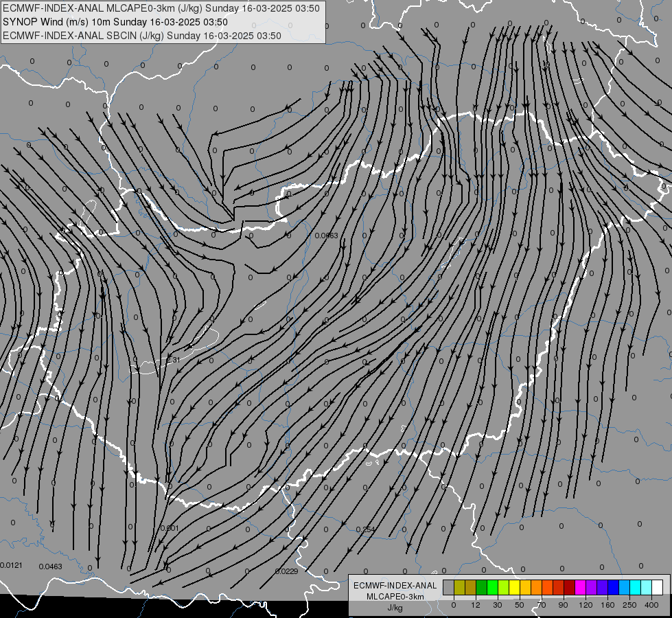
Task: Click the 0.0121 value on the map
Action: coord(11,565)
